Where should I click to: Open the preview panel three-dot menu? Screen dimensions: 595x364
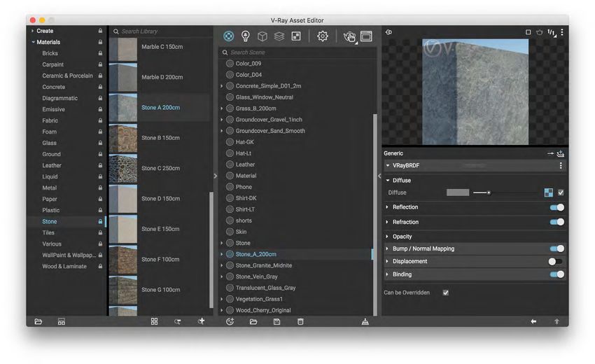coord(562,32)
